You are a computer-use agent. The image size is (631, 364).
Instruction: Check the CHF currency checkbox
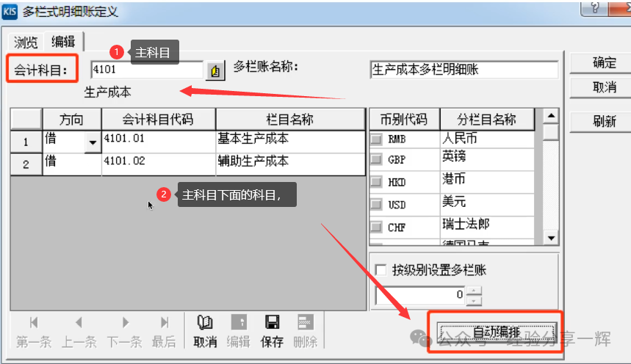tap(376, 227)
